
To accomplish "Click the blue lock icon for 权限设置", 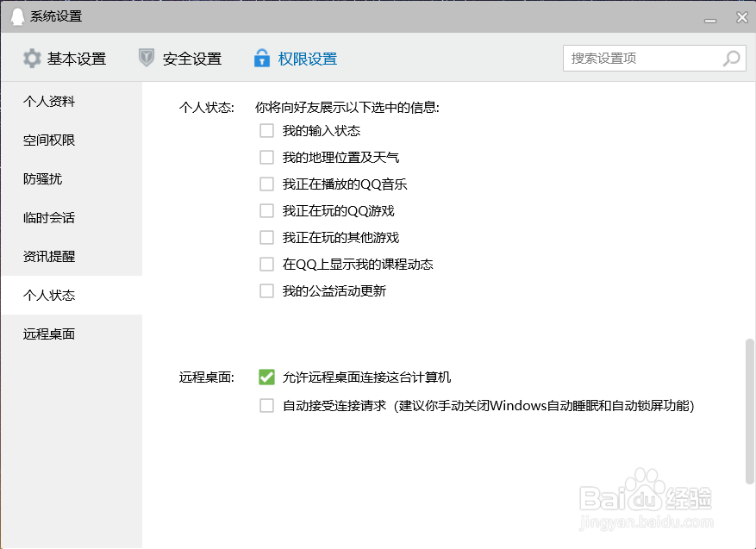I will click(x=262, y=58).
